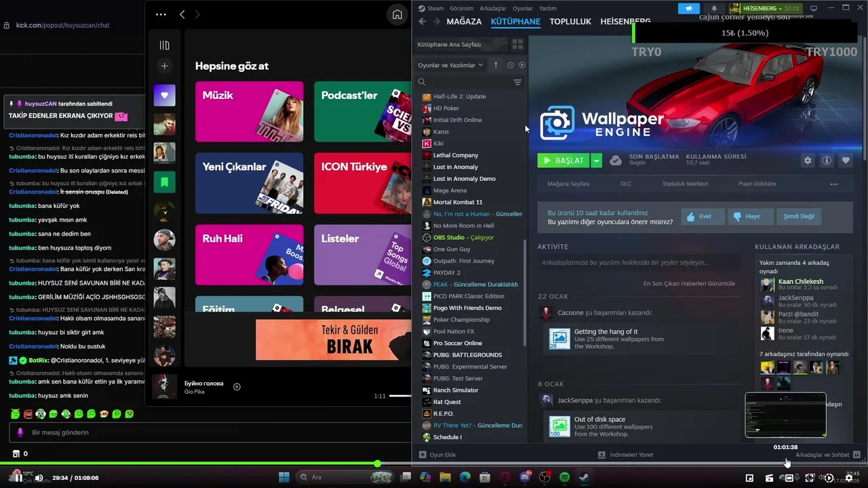The image size is (868, 488).
Task: Focus activity comment input field
Action: pyautogui.click(x=638, y=262)
